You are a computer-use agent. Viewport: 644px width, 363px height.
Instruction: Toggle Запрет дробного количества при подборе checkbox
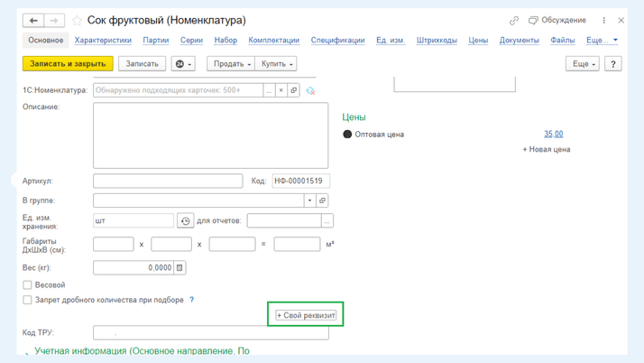click(x=27, y=300)
